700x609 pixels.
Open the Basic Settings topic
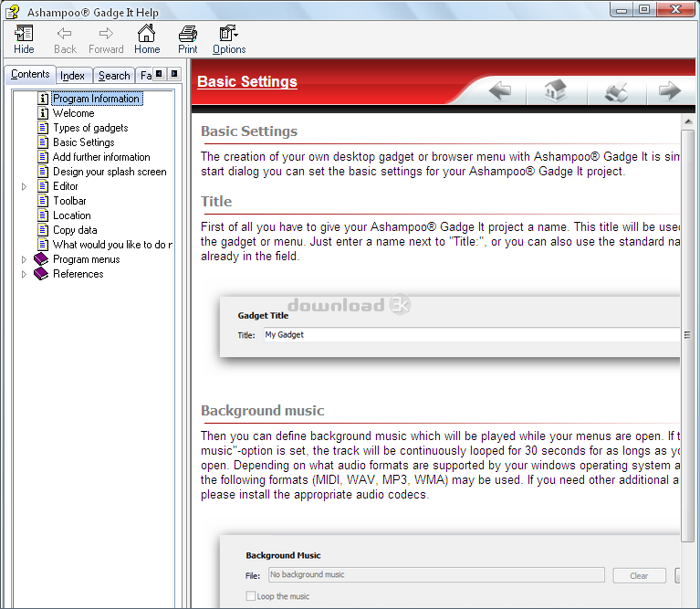(x=84, y=142)
